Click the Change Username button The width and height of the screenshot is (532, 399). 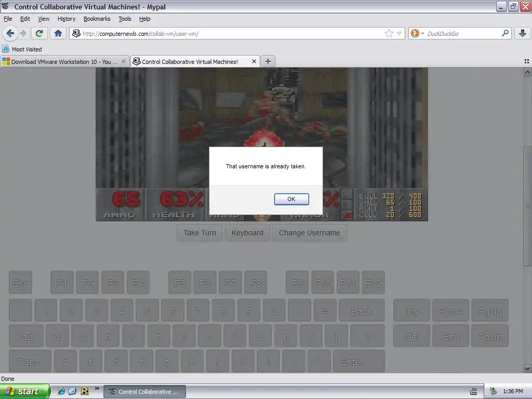pyautogui.click(x=310, y=233)
